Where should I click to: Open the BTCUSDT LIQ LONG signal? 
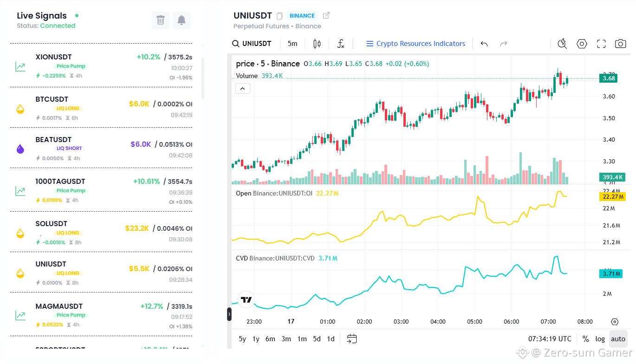point(101,108)
